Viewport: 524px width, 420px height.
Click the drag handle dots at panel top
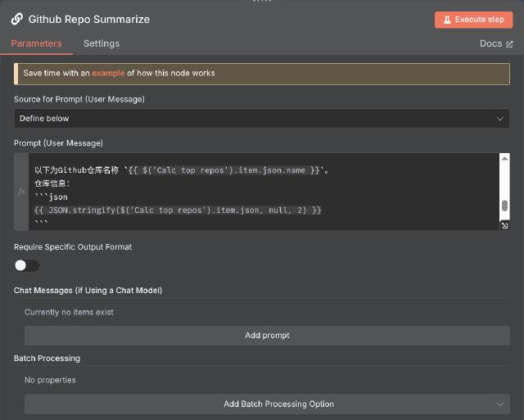(262, 2)
